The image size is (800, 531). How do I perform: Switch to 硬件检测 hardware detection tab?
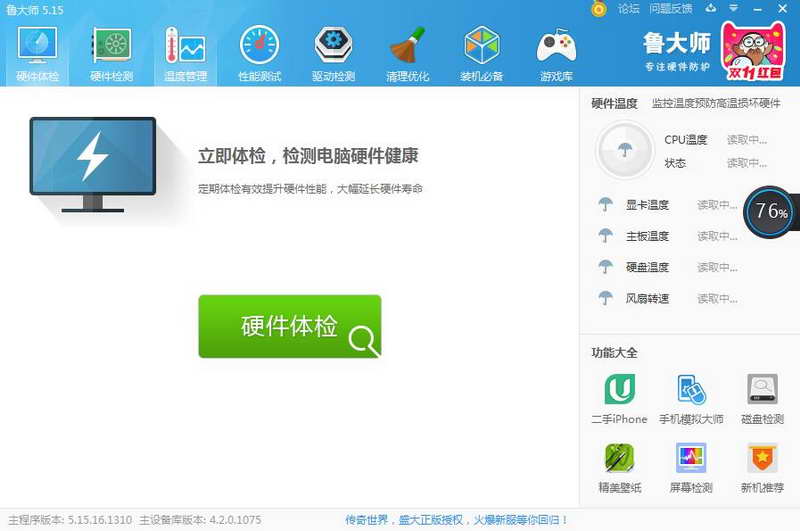point(111,45)
